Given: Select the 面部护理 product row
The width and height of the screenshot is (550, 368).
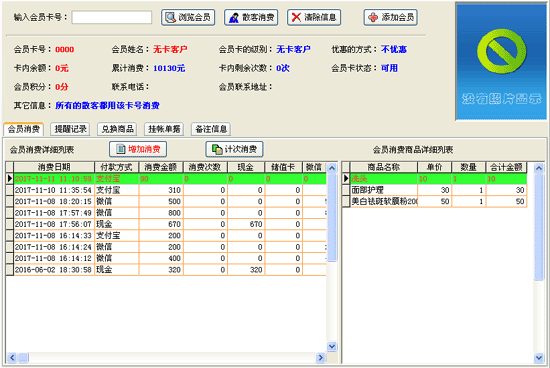Looking at the screenshot, I should 435,190.
